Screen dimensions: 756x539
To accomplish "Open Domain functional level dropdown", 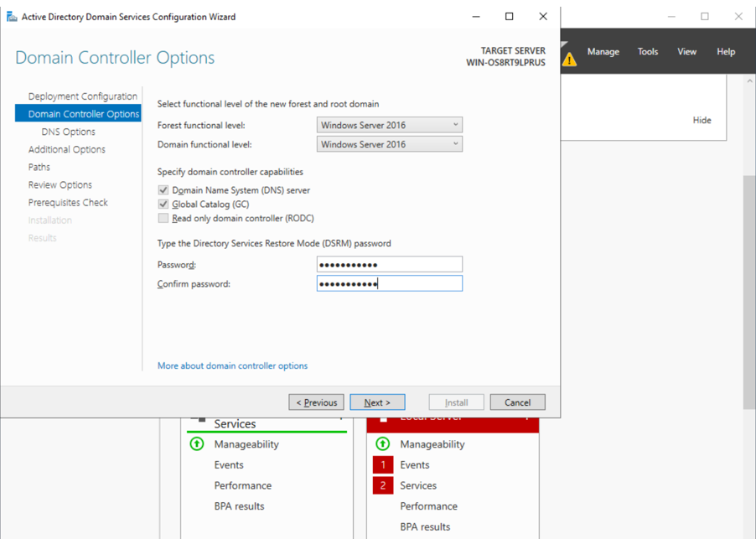I will pyautogui.click(x=390, y=144).
